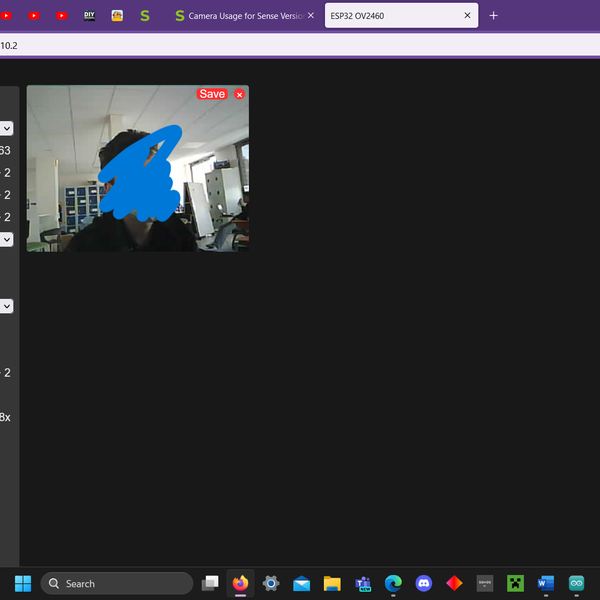The image size is (600, 600).
Task: Close the camera stream with red X
Action: point(239,94)
